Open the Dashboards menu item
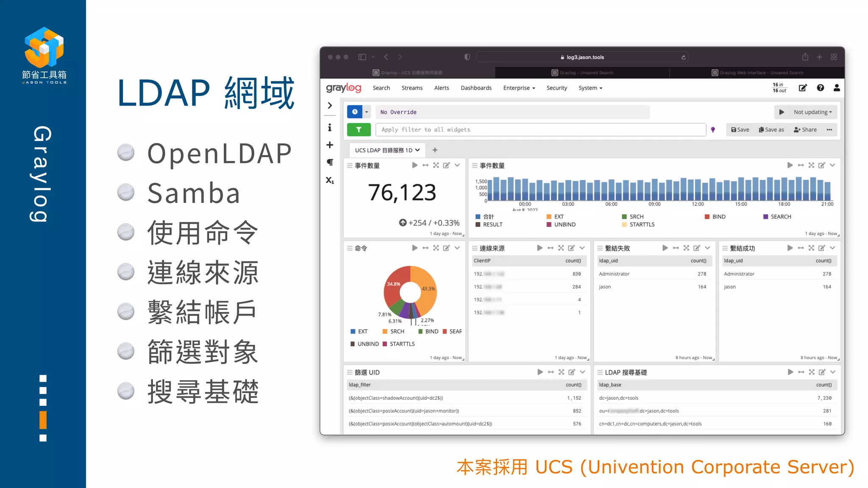 coord(476,88)
